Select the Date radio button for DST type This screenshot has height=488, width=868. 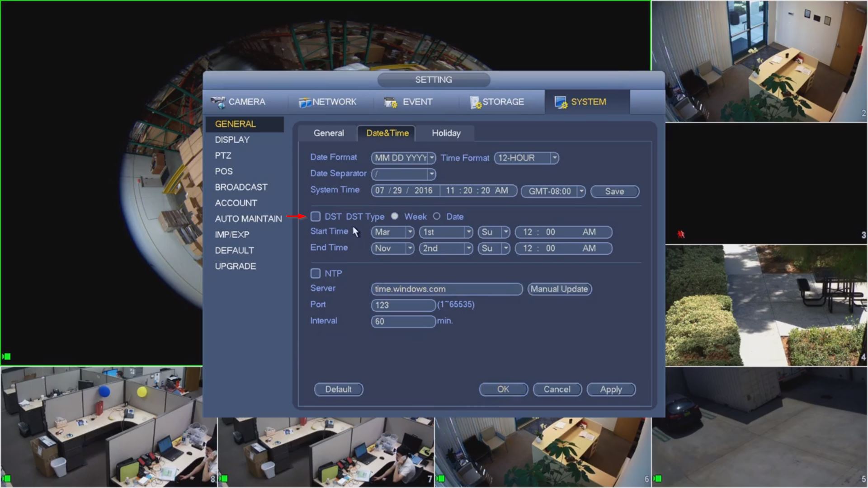437,216
